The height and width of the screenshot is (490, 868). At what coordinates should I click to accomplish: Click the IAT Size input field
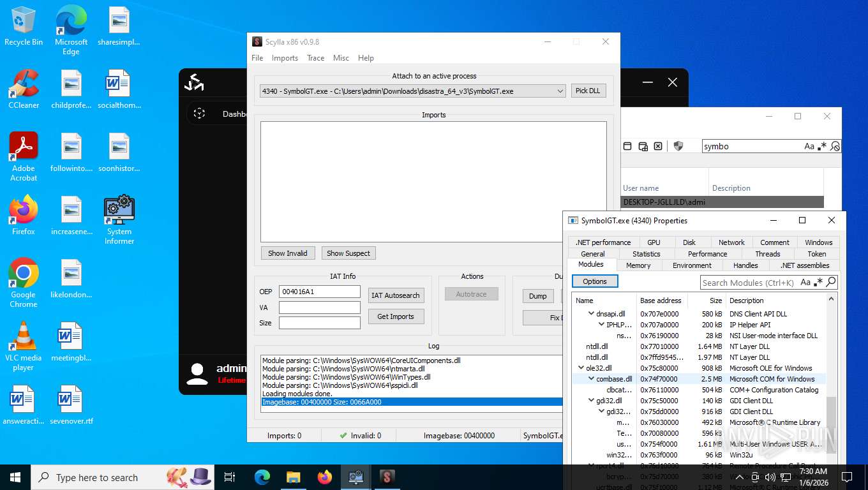(x=320, y=323)
